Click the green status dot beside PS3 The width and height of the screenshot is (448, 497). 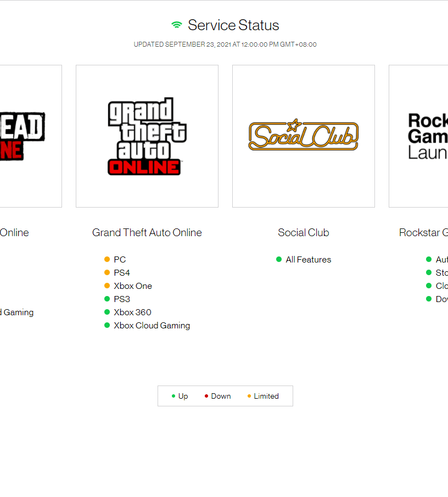pyautogui.click(x=107, y=299)
